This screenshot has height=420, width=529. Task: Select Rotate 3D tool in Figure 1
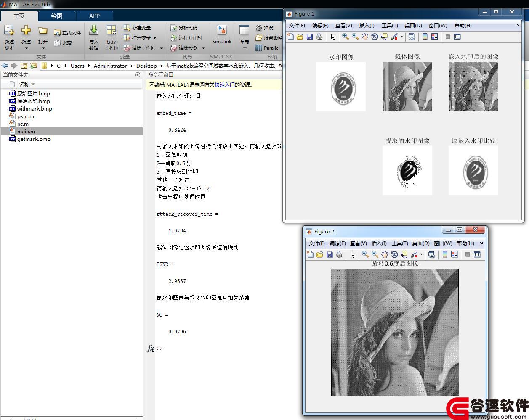(375, 37)
